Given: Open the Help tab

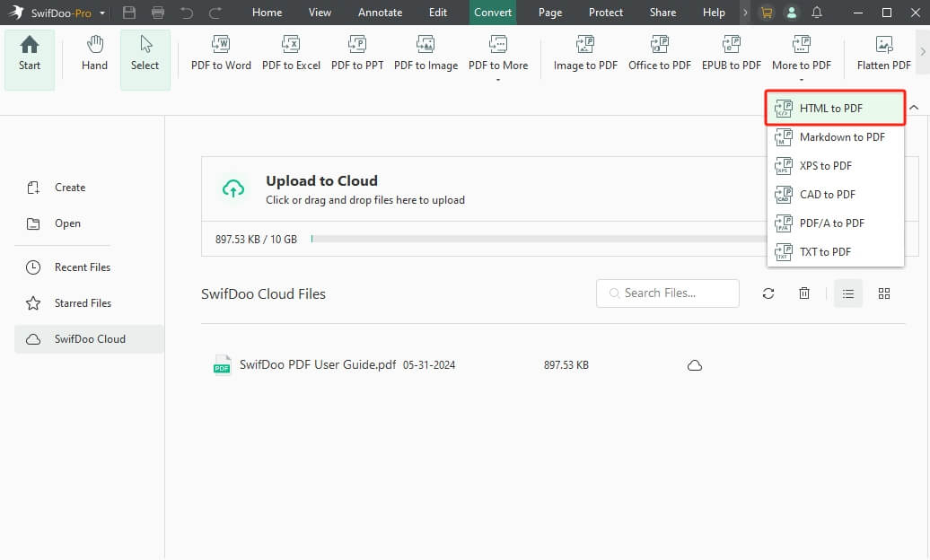Looking at the screenshot, I should click(714, 13).
